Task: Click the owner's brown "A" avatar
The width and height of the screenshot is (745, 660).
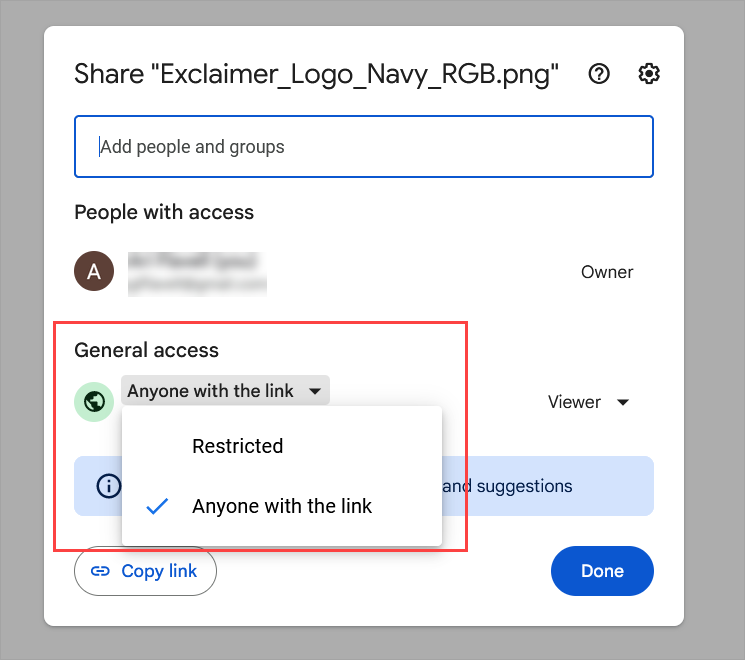Action: point(95,272)
